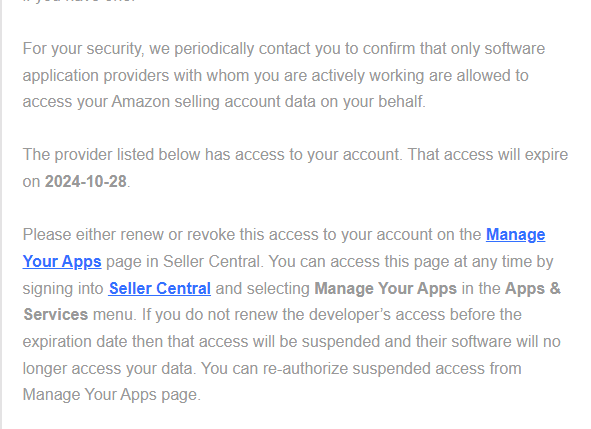Viewport: 591px width, 429px height.
Task: Click the final line 'Manage Your Apps page.'
Action: (112, 395)
